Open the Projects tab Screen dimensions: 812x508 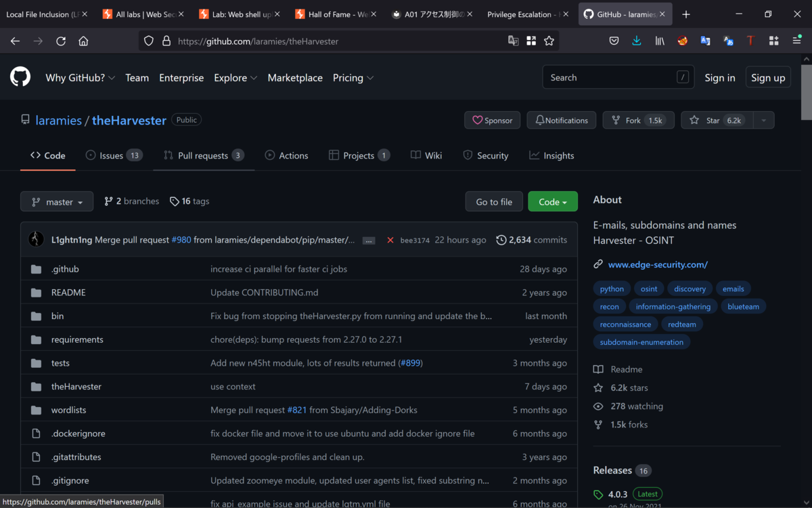point(359,156)
